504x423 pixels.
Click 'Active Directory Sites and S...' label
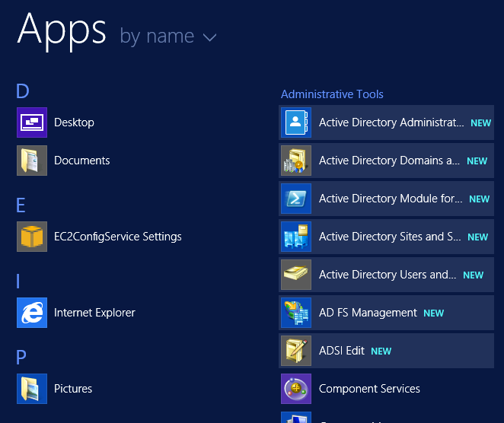pos(390,237)
